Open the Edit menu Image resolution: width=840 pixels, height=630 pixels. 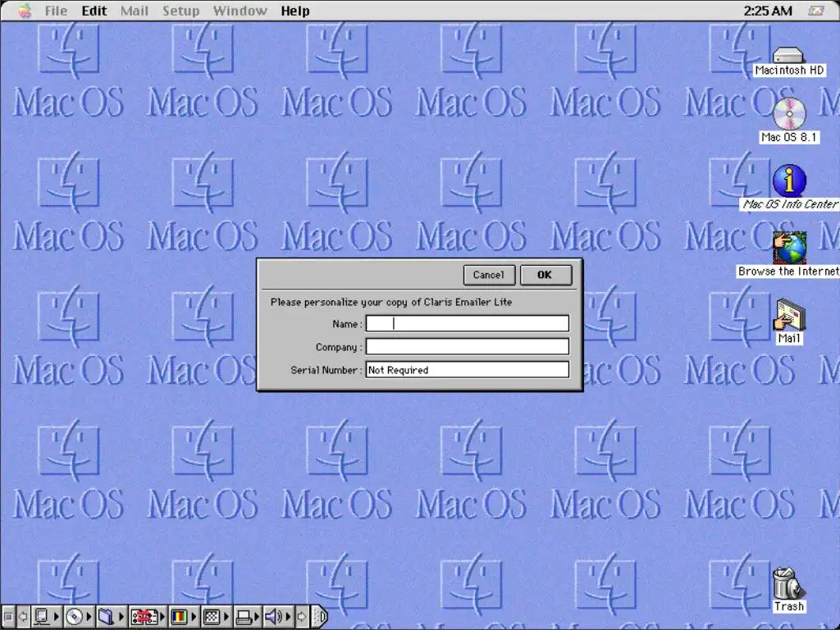tap(94, 11)
